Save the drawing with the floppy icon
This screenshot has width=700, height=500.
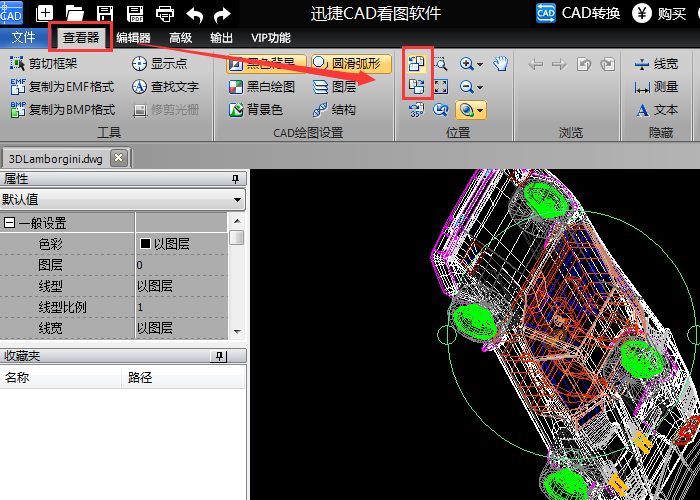105,13
